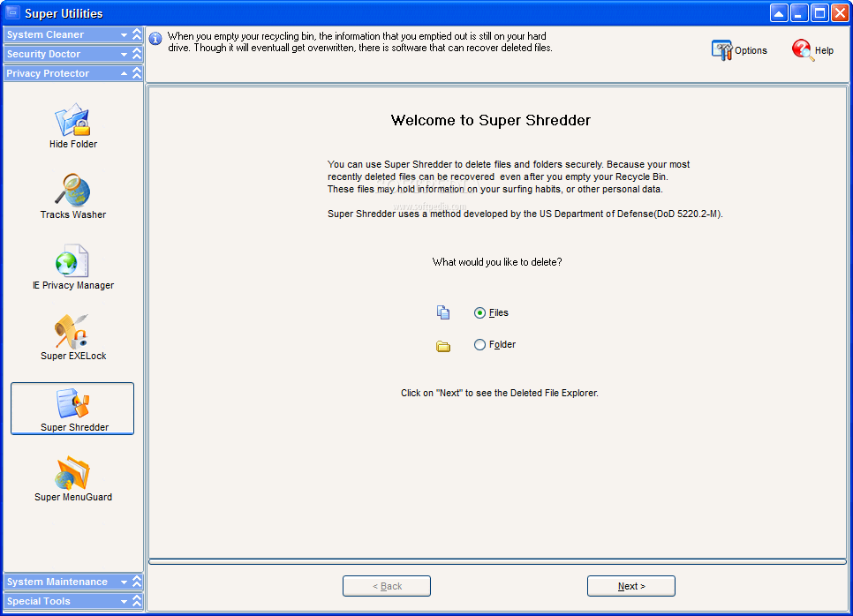The height and width of the screenshot is (616, 853).
Task: Click the Hide Folder label
Action: click(x=73, y=144)
